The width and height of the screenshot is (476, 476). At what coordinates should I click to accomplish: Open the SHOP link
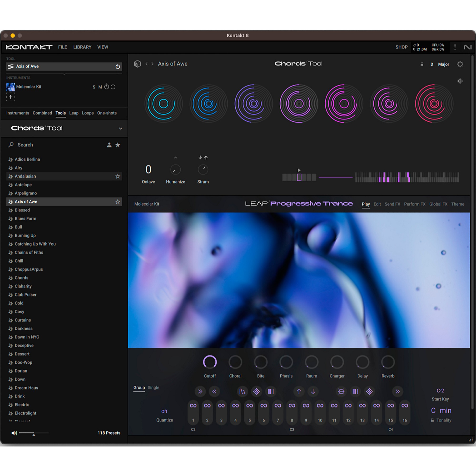click(x=401, y=47)
